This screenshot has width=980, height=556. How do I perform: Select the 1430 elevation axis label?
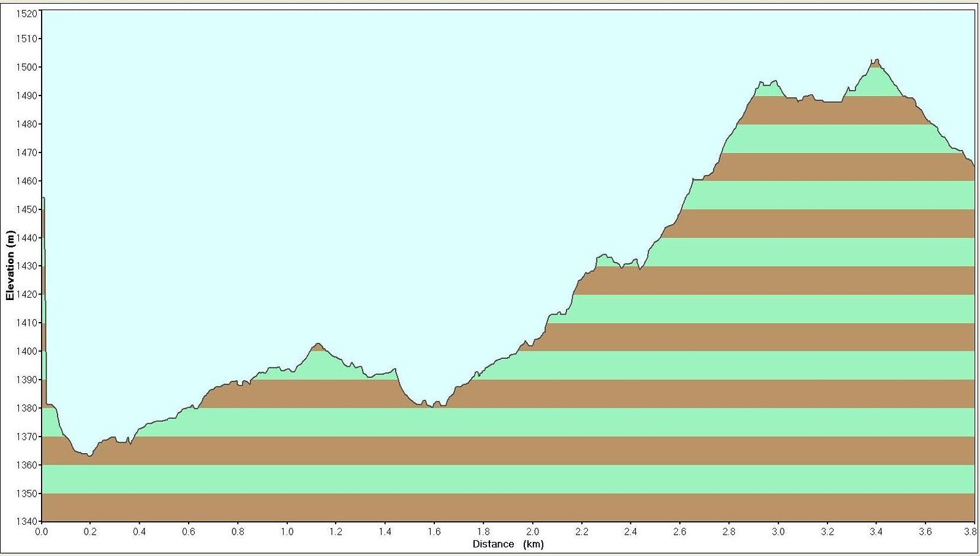(x=26, y=266)
